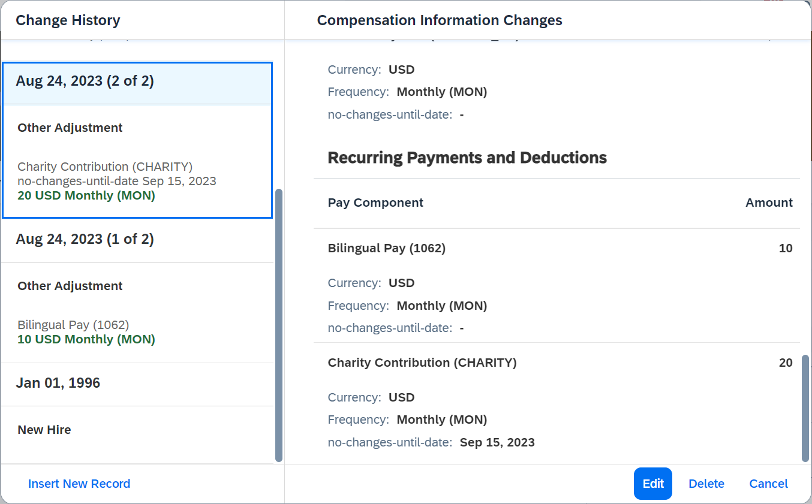
Task: Click the Change History scrollbar thumb
Action: click(x=278, y=325)
